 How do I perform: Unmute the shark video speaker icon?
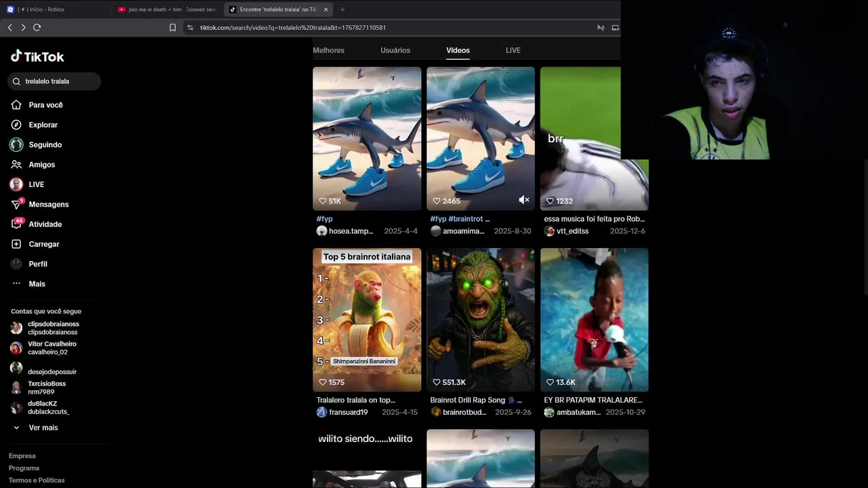tap(524, 200)
